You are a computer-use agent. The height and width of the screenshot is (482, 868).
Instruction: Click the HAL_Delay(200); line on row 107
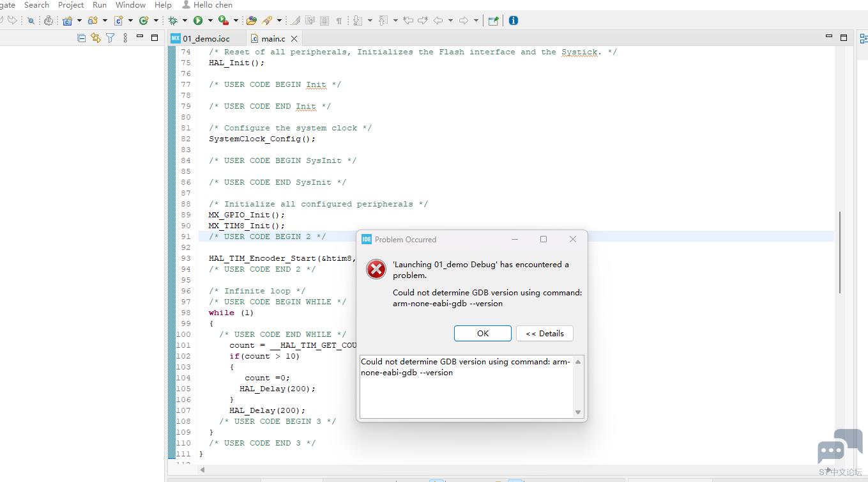[268, 410]
